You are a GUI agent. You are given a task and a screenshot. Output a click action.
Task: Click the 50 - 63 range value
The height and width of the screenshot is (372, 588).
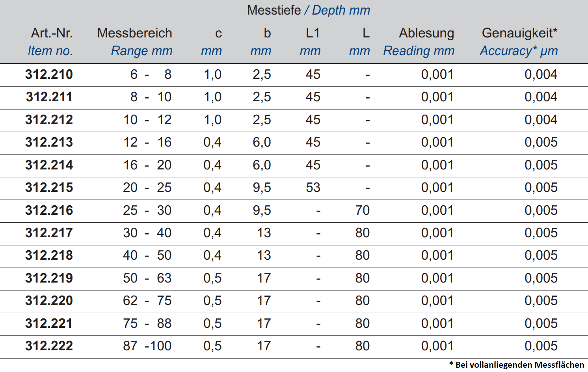click(147, 278)
